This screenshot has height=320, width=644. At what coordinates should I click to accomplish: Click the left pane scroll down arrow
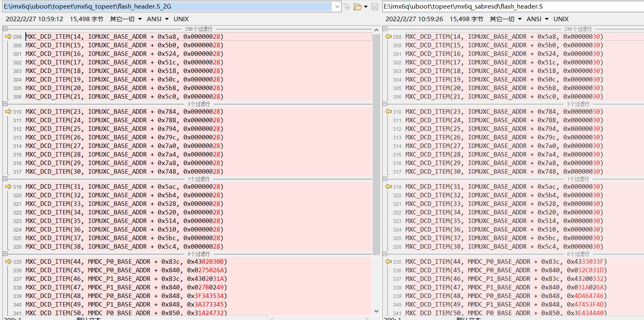376,311
